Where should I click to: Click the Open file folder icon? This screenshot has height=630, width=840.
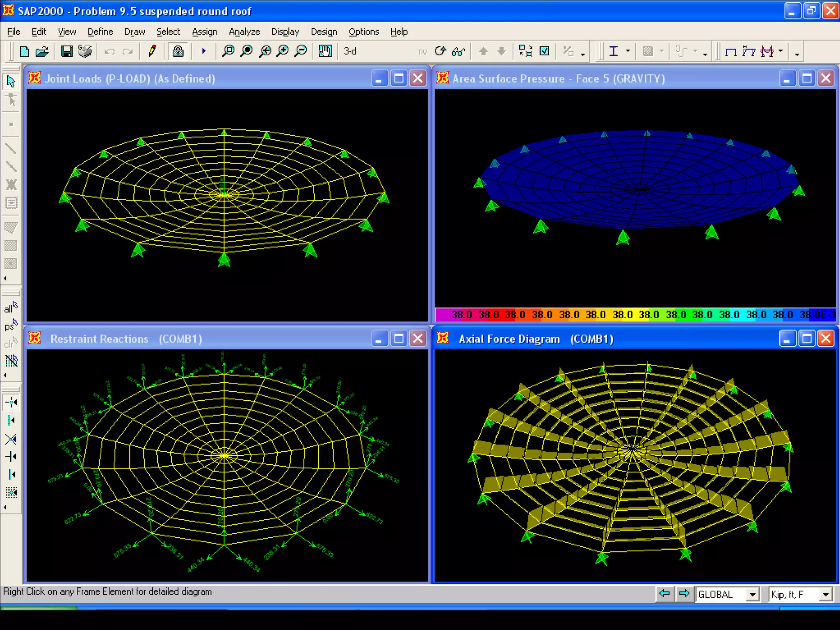pyautogui.click(x=42, y=51)
